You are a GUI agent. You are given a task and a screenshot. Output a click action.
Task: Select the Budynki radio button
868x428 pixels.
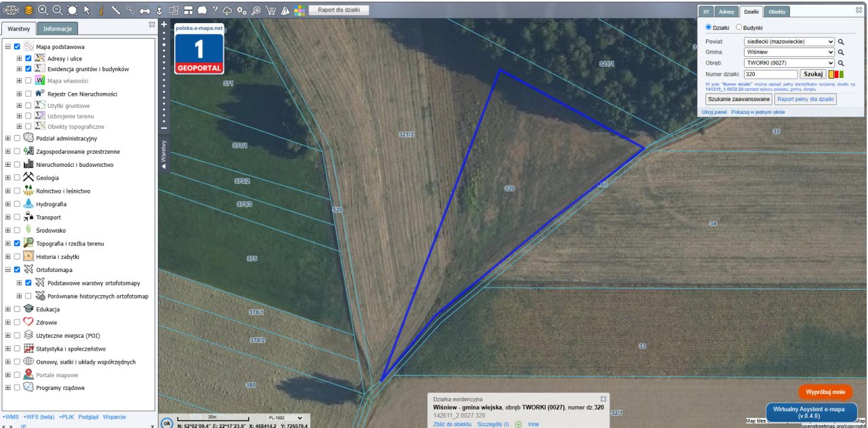[x=739, y=28]
